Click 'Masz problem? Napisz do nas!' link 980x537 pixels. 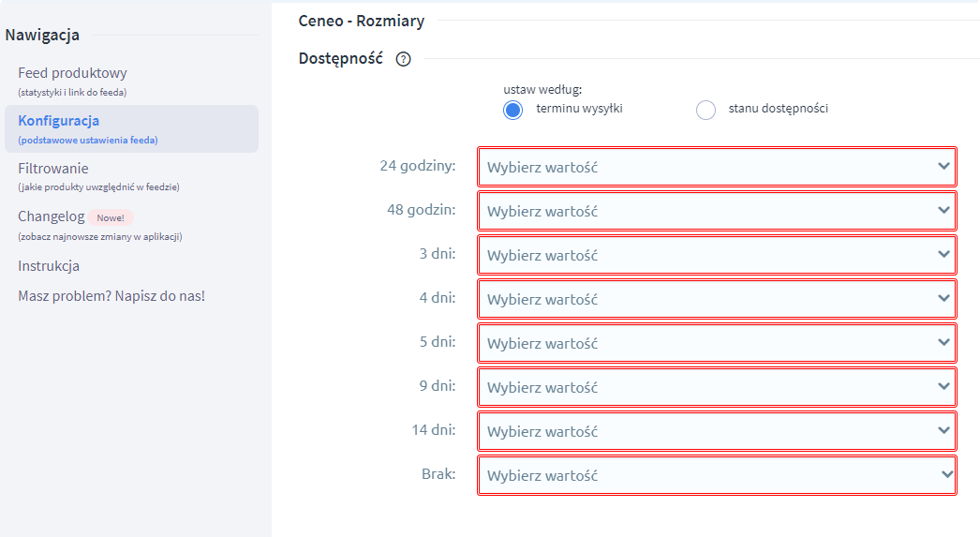(x=111, y=296)
